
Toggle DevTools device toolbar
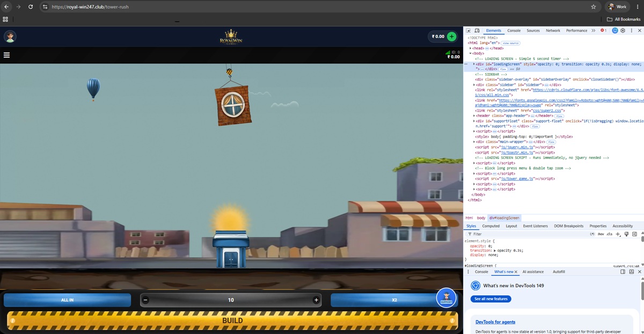[x=477, y=31]
